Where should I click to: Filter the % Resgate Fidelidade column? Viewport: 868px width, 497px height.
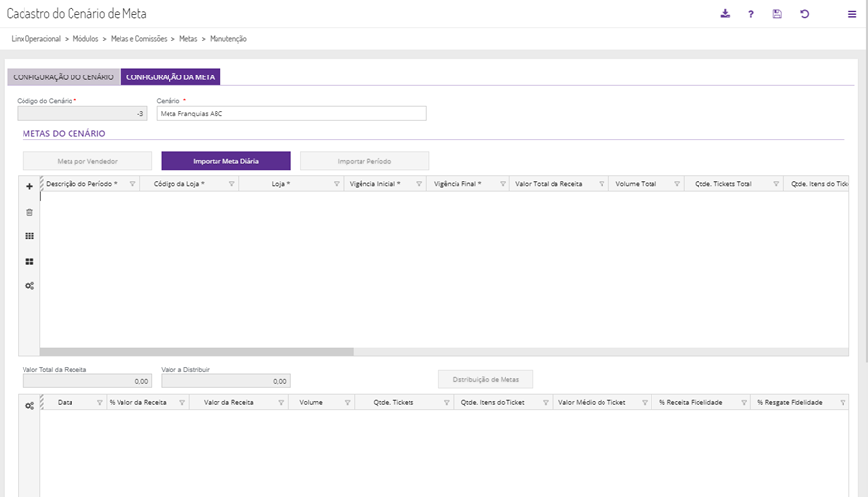843,403
